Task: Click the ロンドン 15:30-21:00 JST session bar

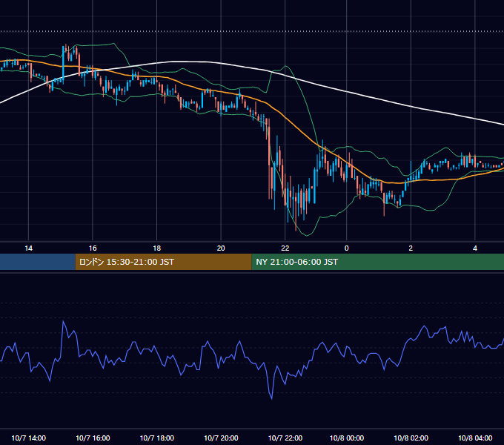Action: (x=163, y=262)
